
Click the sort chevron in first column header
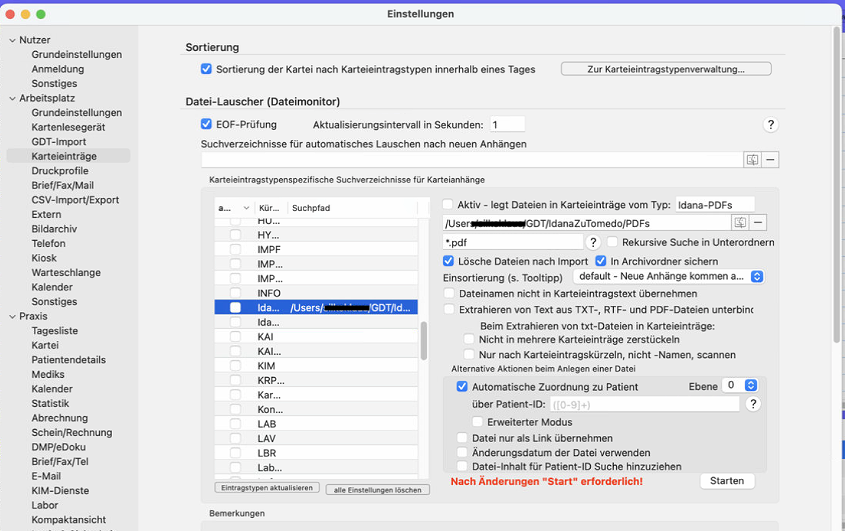pyautogui.click(x=246, y=208)
